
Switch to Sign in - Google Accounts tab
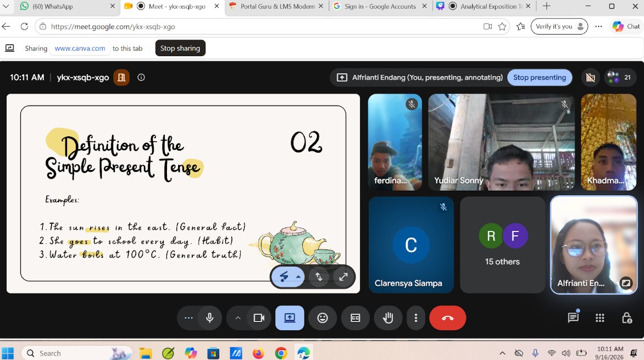(x=380, y=6)
